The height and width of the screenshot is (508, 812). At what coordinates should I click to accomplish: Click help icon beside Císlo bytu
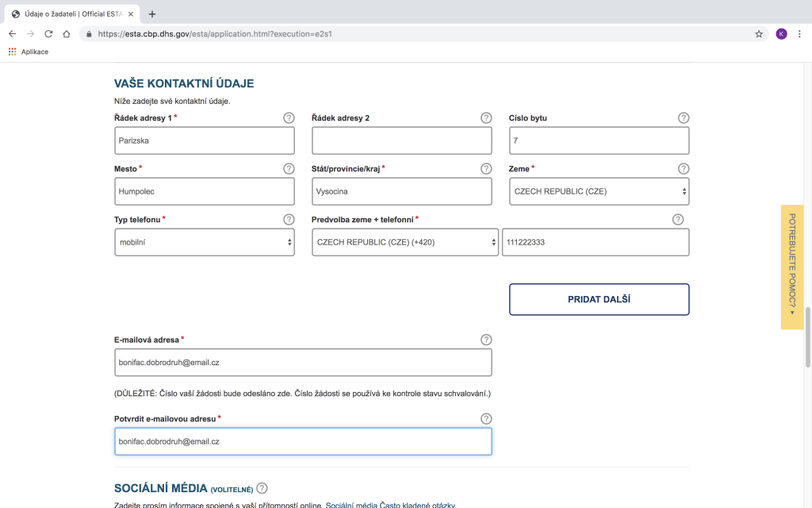pos(684,117)
